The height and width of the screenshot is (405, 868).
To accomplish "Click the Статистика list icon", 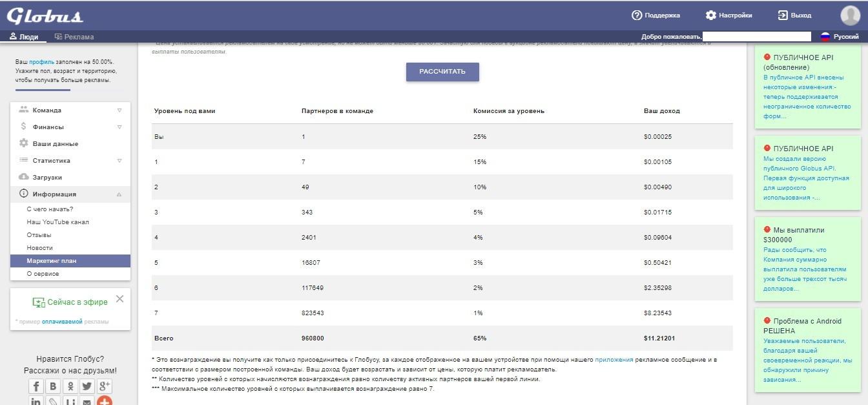I will [x=24, y=160].
